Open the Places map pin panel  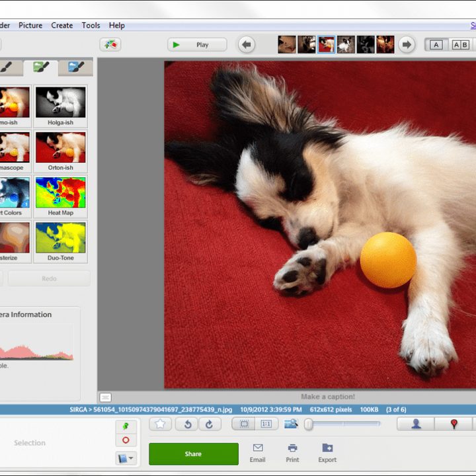point(454,424)
